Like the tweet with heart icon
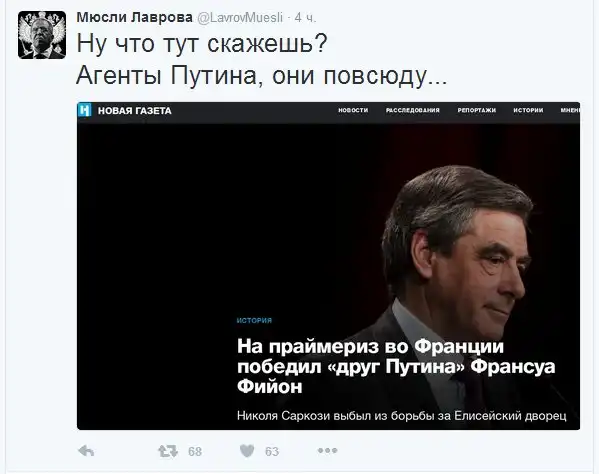599x474 pixels. coord(247,451)
